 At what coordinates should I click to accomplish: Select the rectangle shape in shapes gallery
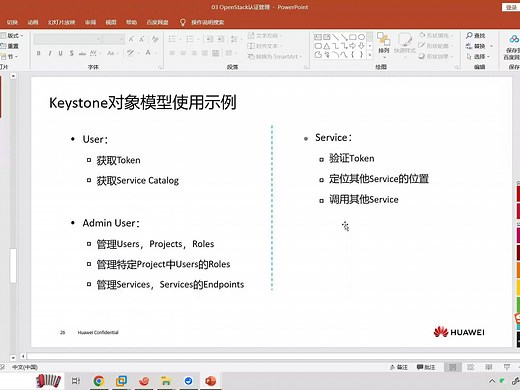(x=353, y=37)
